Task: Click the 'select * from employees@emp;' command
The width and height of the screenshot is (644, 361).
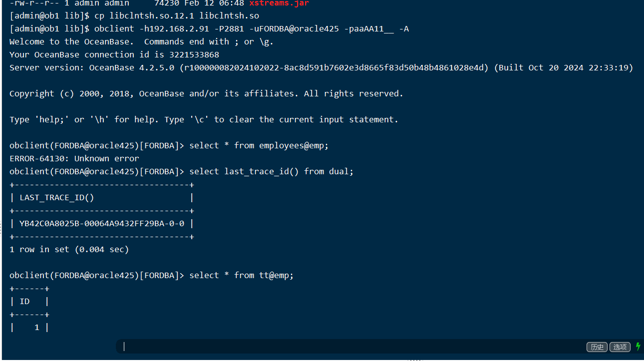Action: (259, 145)
